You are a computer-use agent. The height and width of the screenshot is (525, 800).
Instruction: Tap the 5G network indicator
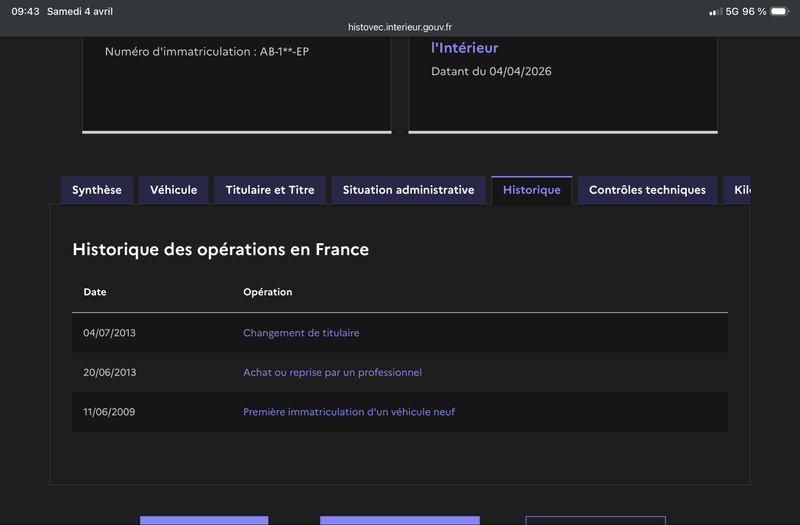732,11
